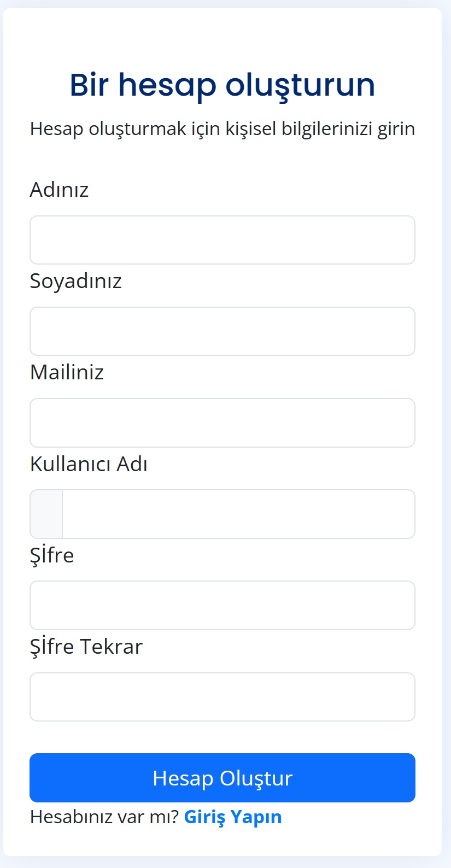Select the Mailiniz email field
Image resolution: width=451 pixels, height=868 pixels.
[x=222, y=423]
